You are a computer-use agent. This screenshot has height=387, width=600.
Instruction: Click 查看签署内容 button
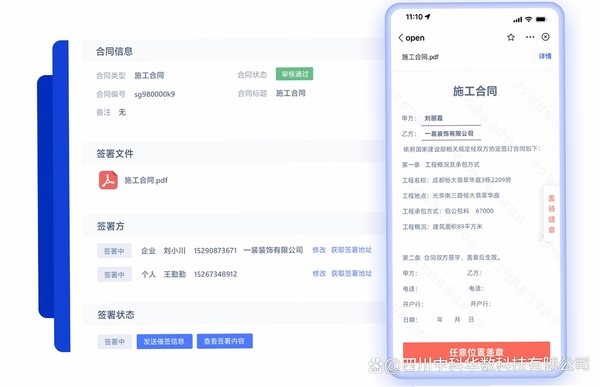[x=225, y=341]
